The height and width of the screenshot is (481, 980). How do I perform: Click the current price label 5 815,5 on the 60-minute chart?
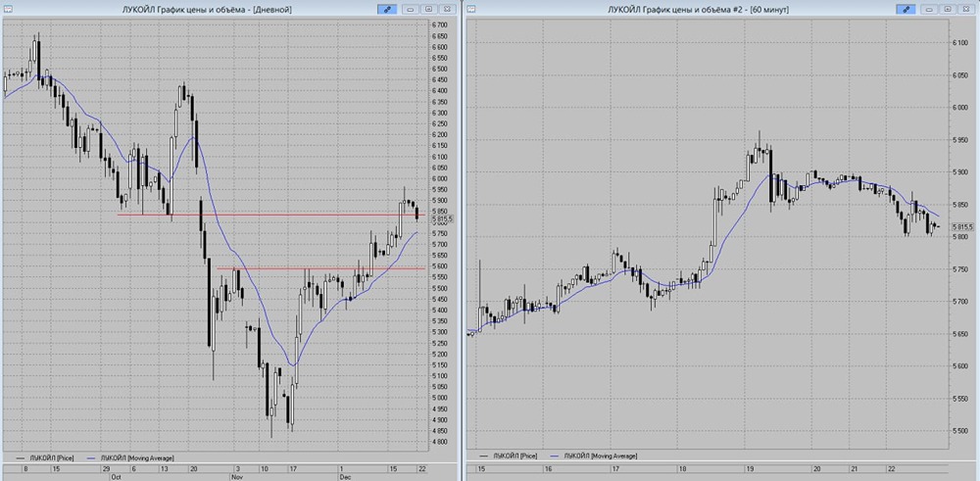[x=962, y=226]
